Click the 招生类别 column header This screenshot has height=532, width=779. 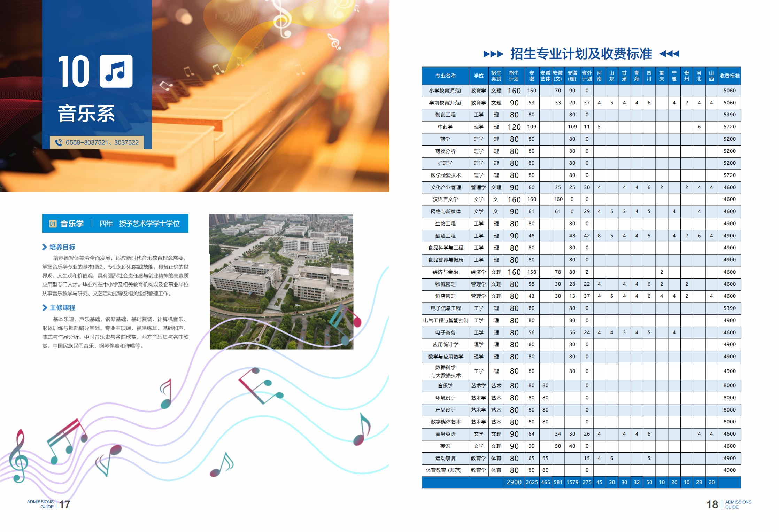[x=496, y=76]
